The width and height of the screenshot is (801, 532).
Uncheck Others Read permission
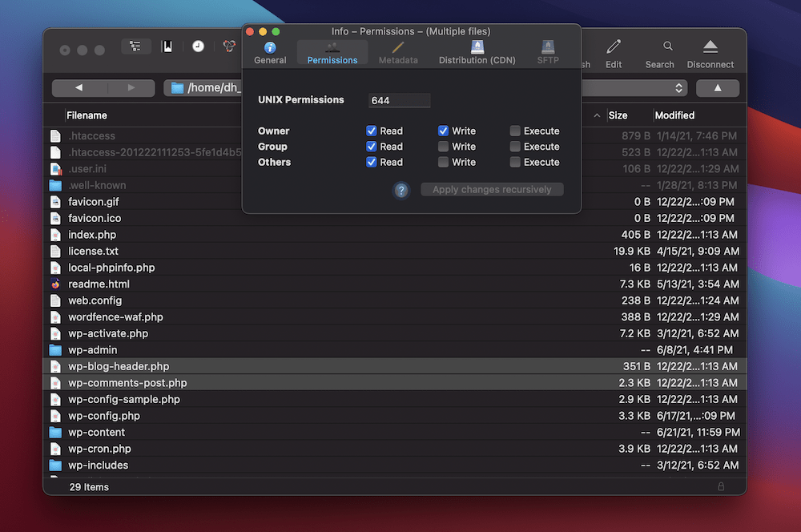pos(372,162)
